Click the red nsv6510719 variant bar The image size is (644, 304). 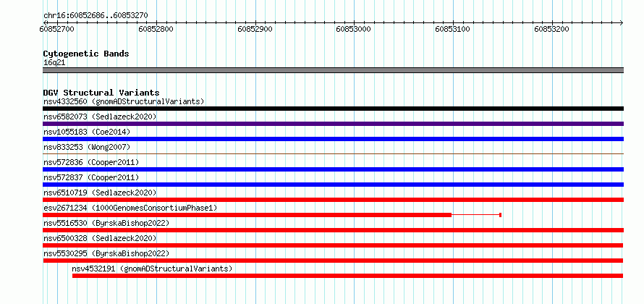click(x=333, y=200)
